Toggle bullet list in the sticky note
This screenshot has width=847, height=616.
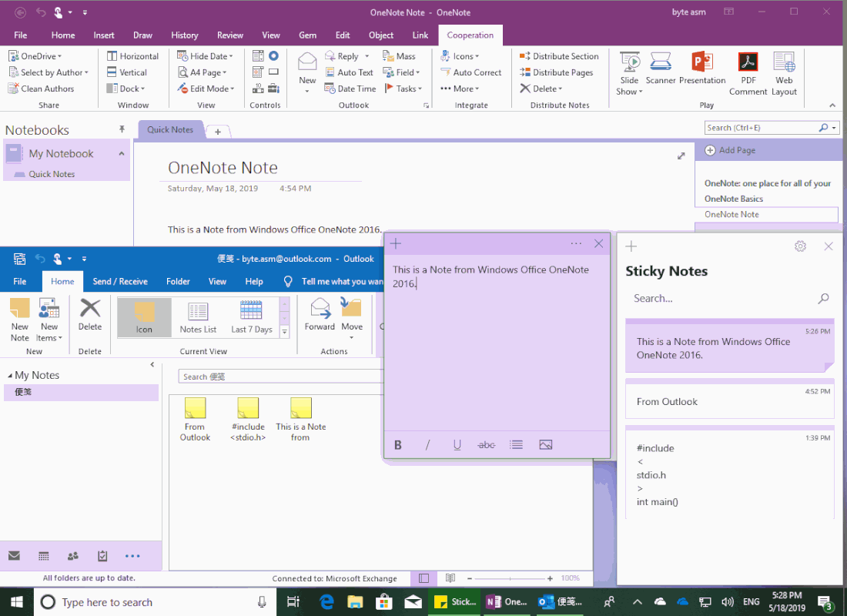pyautogui.click(x=516, y=444)
